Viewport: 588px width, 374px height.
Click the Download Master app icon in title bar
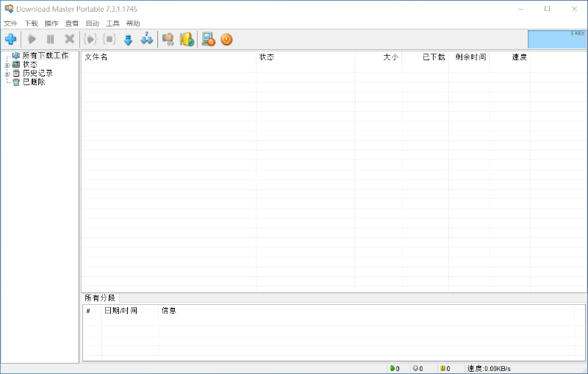[9, 9]
